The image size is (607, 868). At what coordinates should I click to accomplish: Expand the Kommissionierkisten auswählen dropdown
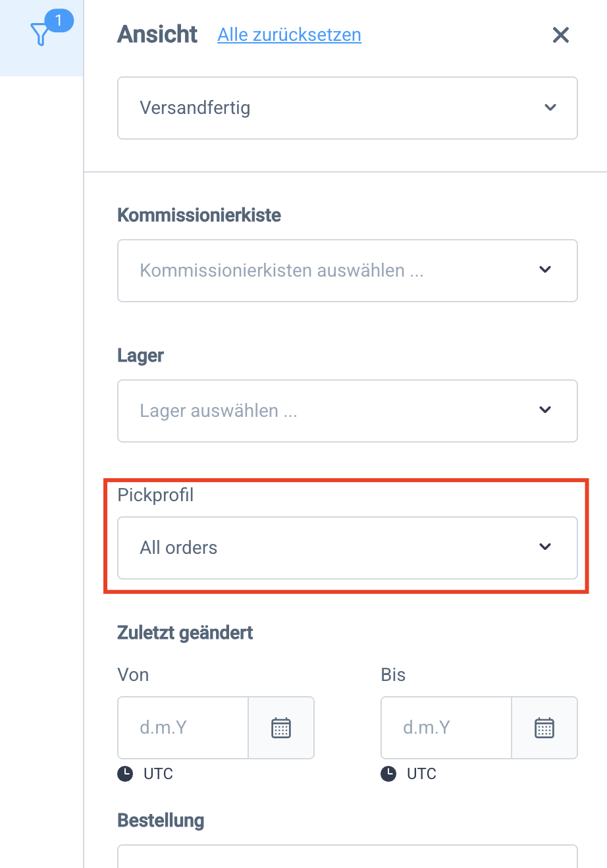(329, 271)
